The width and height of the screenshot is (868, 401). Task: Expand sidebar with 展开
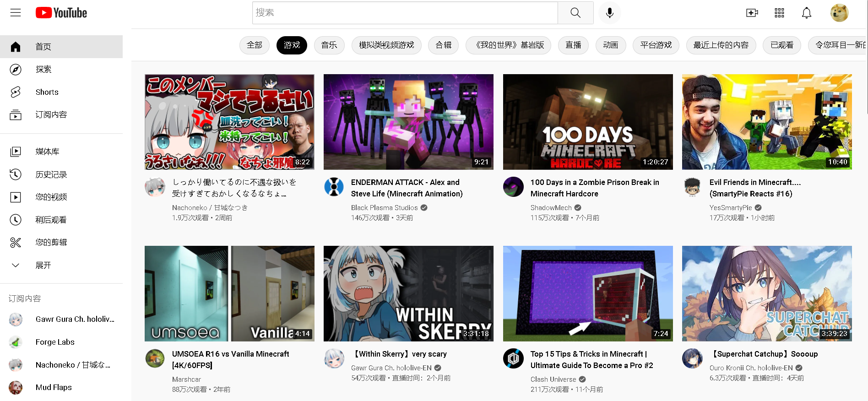61,266
